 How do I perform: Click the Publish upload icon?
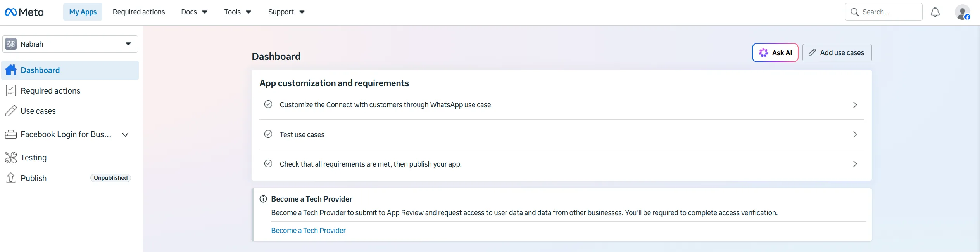click(11, 178)
